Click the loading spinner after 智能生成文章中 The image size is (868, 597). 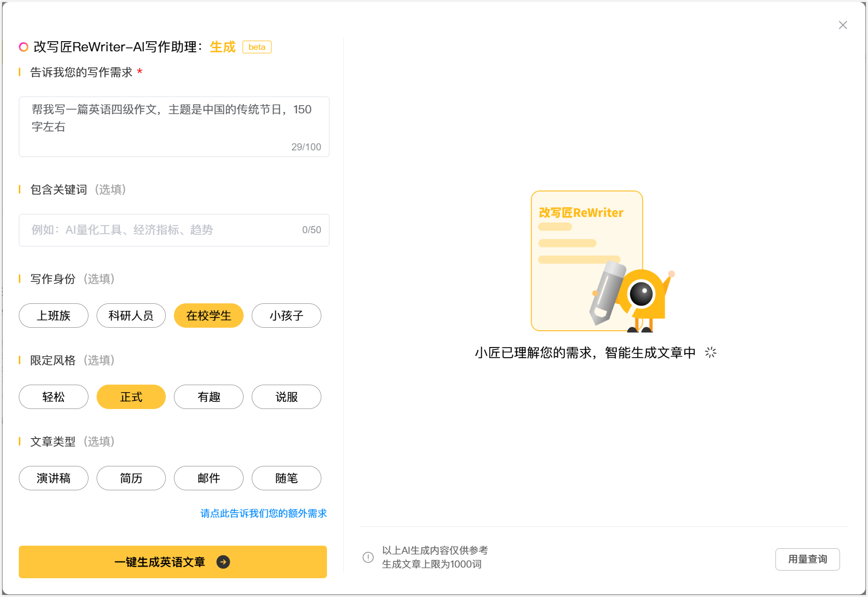tap(710, 353)
